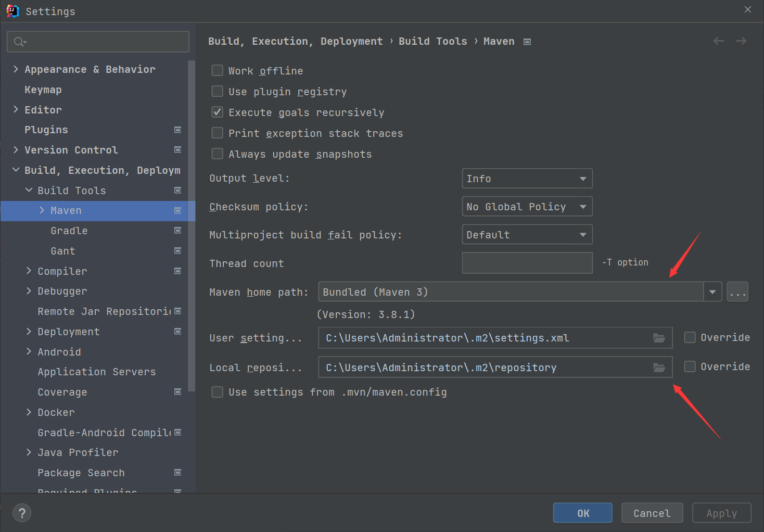Click the folder icon in User settings field
This screenshot has width=764, height=532.
(x=659, y=338)
